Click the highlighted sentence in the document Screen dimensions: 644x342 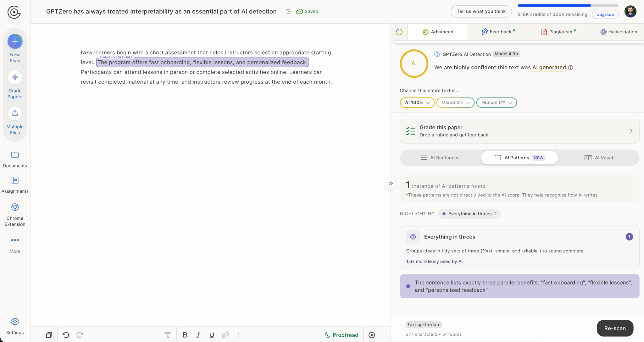(203, 62)
